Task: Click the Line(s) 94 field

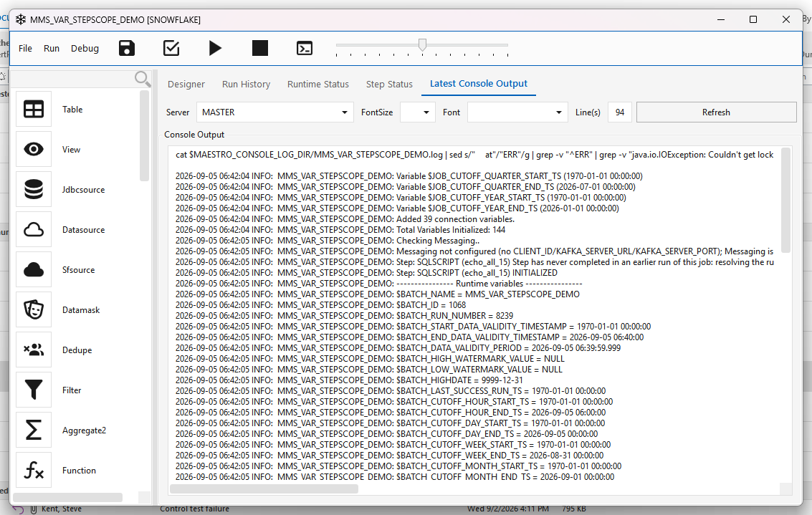Action: (x=620, y=112)
